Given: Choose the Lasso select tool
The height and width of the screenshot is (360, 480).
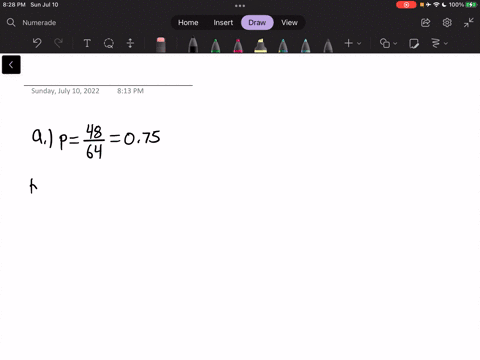Looking at the screenshot, I should [109, 43].
